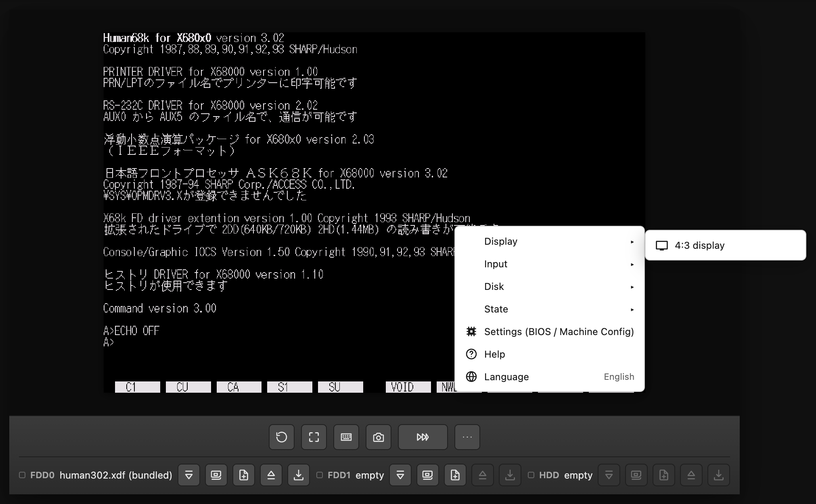Change Language from English

tap(550, 377)
